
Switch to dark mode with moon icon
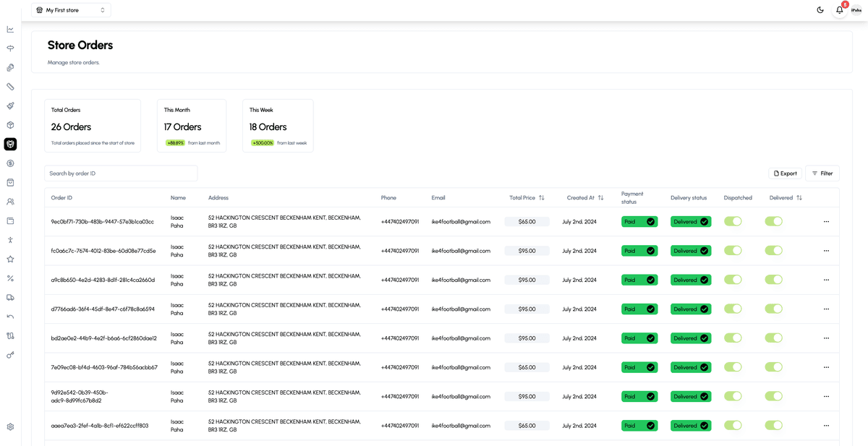tap(820, 10)
